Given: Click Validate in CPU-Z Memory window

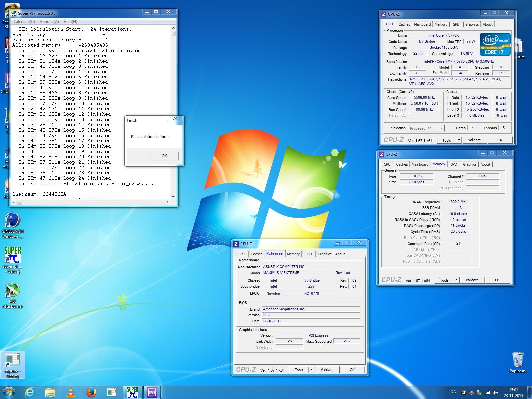Looking at the screenshot, I should pos(472,280).
